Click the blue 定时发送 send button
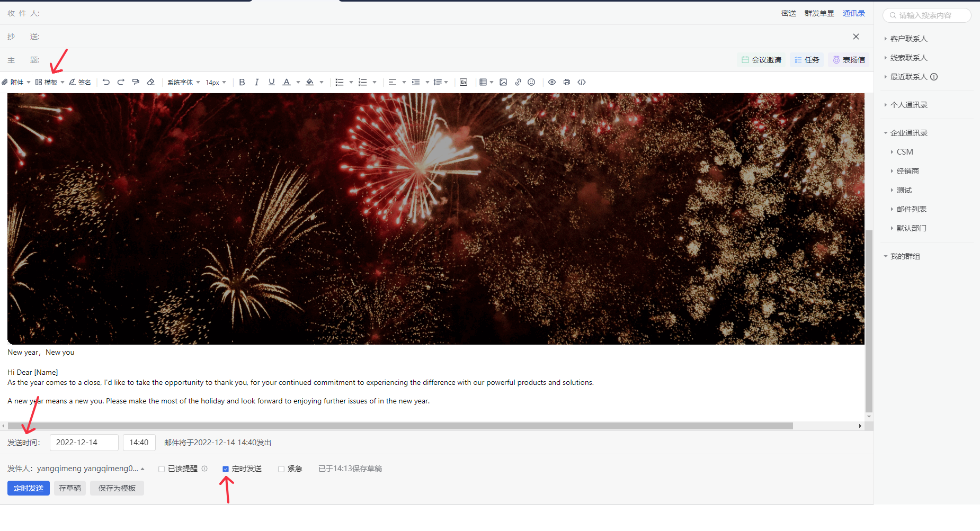Screen dimensions: 980x531 (29, 488)
